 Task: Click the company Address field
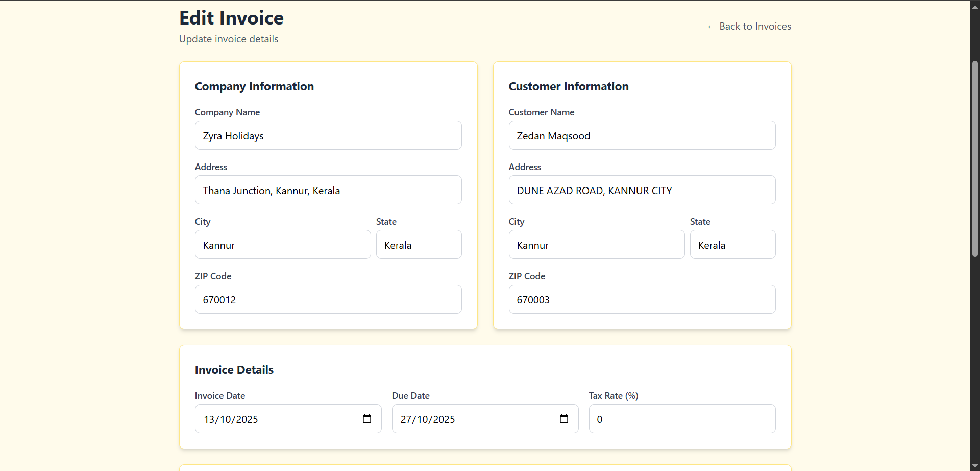[x=328, y=190]
